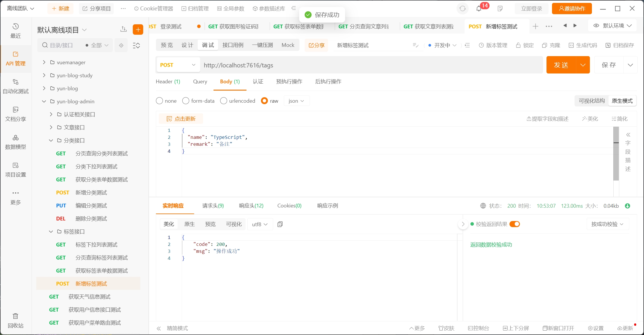Click the locate target icon near search
This screenshot has height=335, width=644.
121,45
